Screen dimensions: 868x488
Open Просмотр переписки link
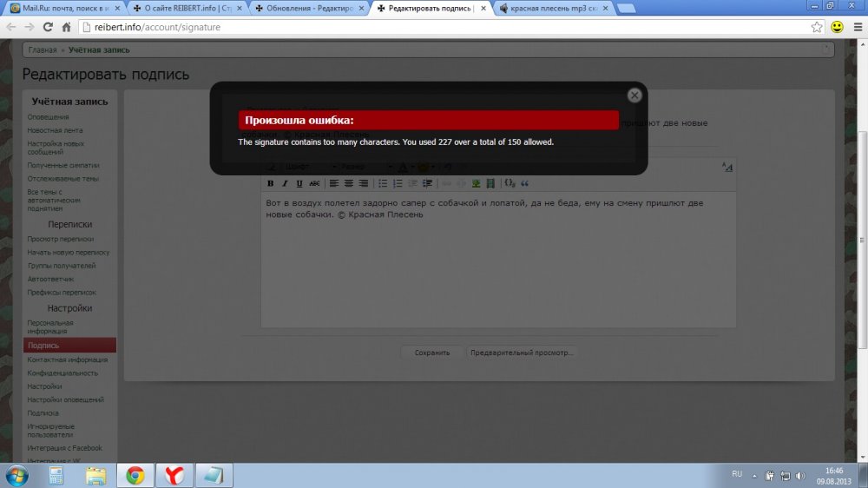click(x=61, y=239)
